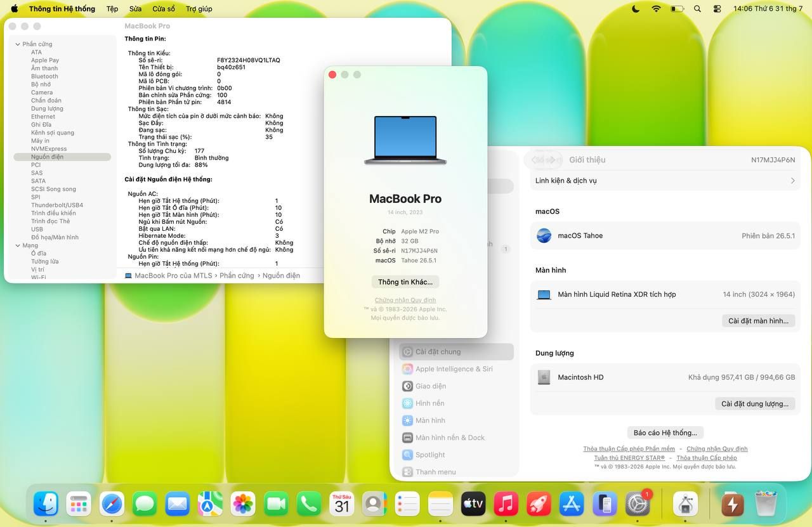Screen dimensions: 812x527
Task: Open the App Store from the Dock
Action: point(572,504)
